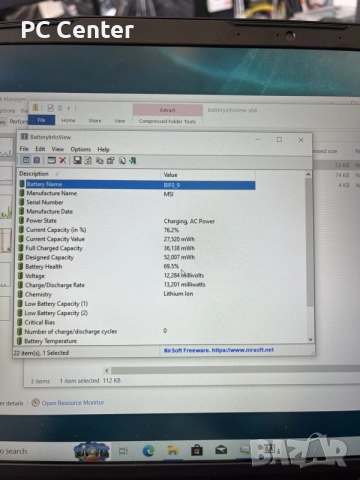Open File Explorer from the taskbar
This screenshot has height=480, width=360.
click(173, 451)
